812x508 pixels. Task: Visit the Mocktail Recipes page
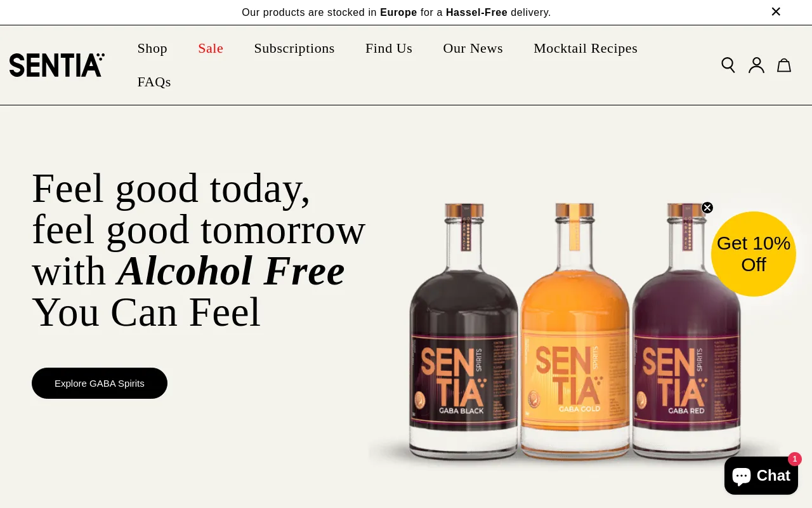(586, 48)
